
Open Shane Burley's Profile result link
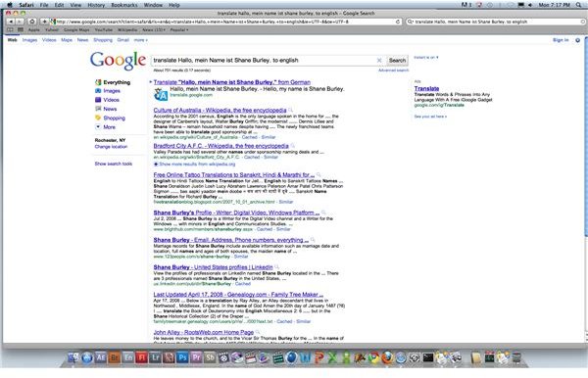(x=236, y=213)
